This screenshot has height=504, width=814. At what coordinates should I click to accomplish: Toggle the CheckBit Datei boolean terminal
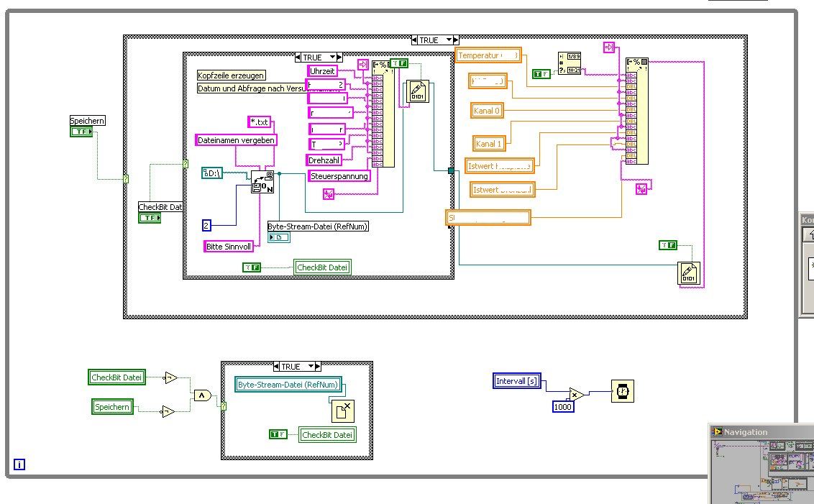[150, 218]
